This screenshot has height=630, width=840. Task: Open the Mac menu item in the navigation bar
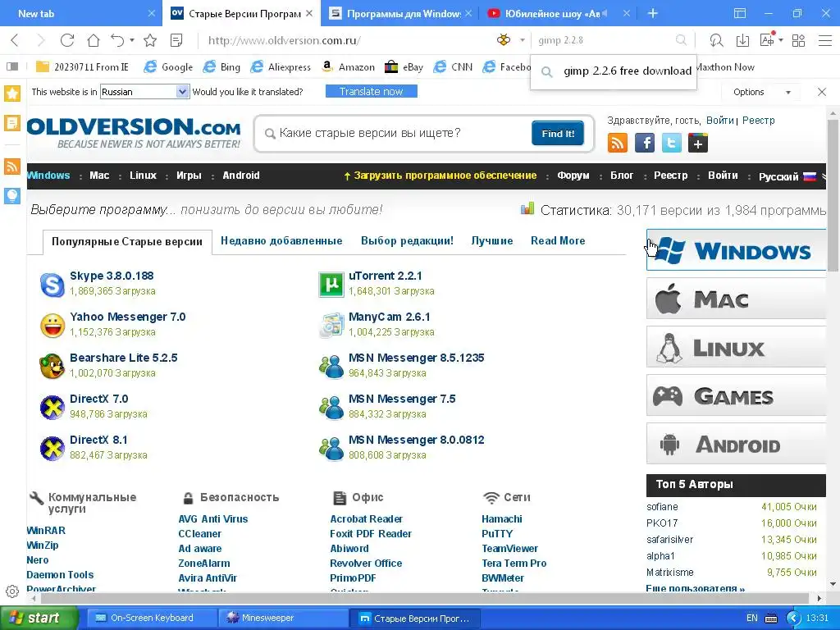click(99, 176)
